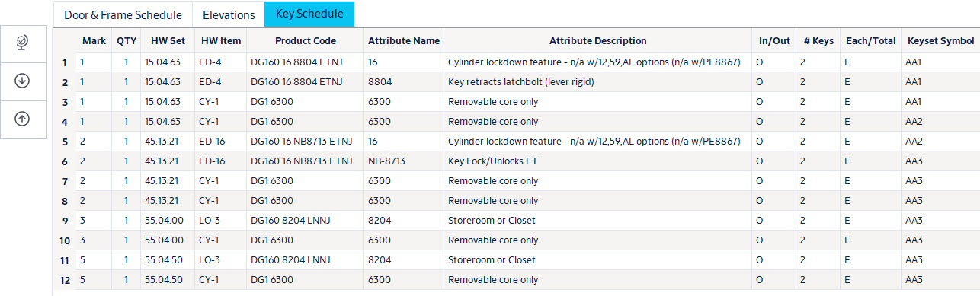This screenshot has height=296, width=980.
Task: Click the Attribute Name column header
Action: click(403, 41)
